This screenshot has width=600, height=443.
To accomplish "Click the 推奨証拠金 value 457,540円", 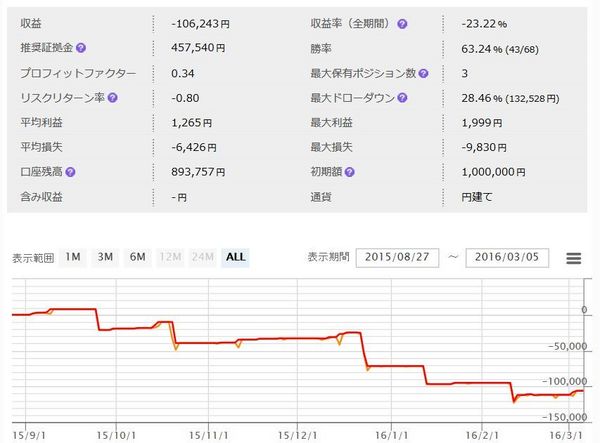I will click(198, 48).
